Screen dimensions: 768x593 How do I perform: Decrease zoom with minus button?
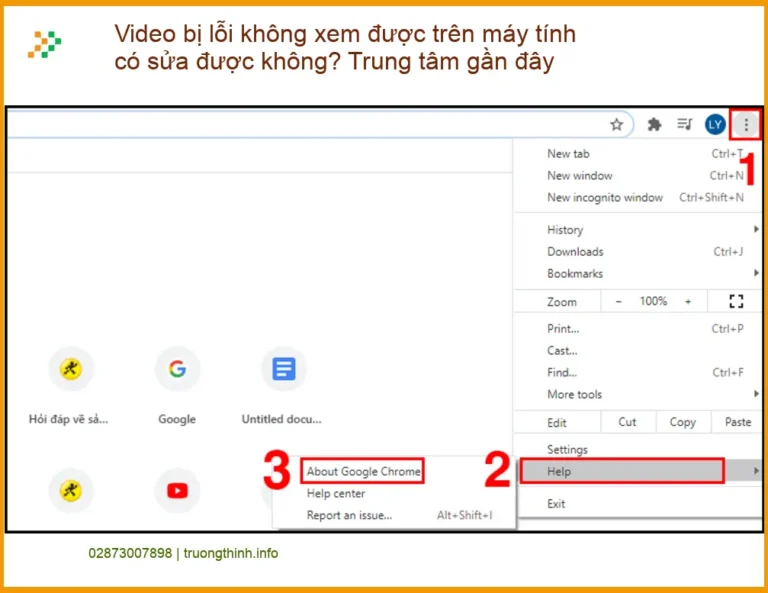pos(619,302)
